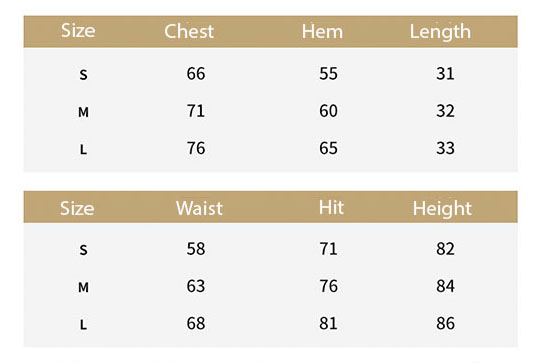The width and height of the screenshot is (538, 363).
Task: Select chest value 71 for size M
Action: [x=196, y=111]
